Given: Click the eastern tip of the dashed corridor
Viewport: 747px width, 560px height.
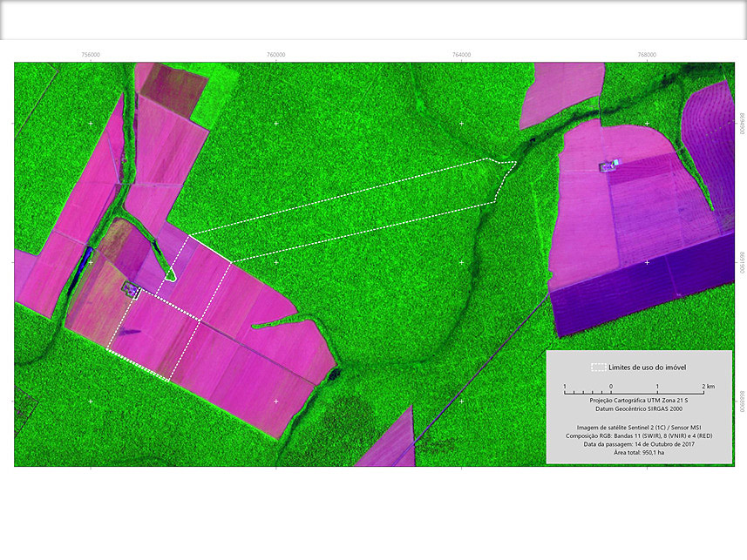Looking at the screenshot, I should point(514,162).
